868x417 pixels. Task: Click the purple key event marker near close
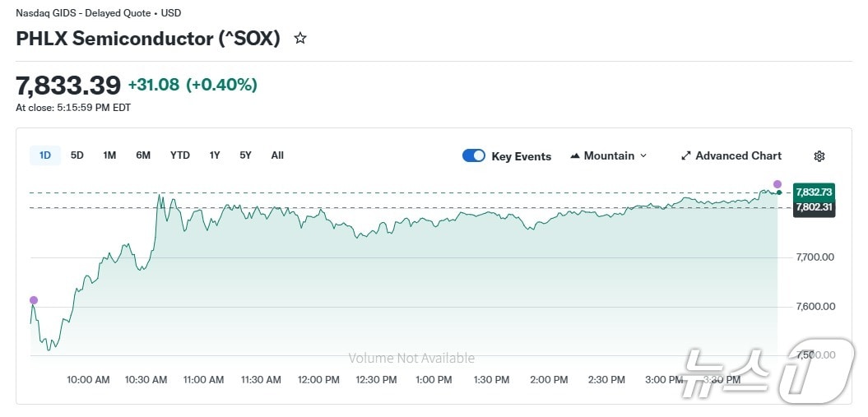[x=777, y=183]
